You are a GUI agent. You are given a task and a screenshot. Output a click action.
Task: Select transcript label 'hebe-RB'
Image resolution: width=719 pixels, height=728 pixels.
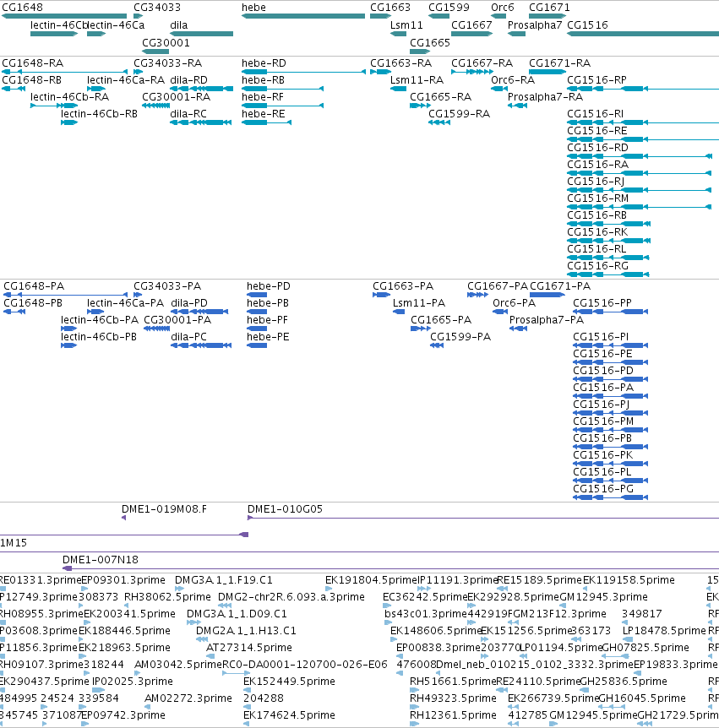(x=263, y=80)
